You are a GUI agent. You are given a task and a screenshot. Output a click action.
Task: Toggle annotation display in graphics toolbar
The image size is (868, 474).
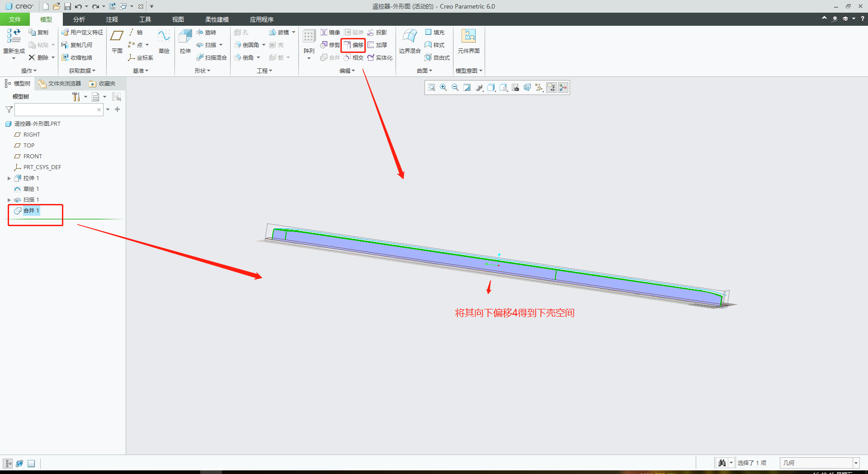(551, 87)
